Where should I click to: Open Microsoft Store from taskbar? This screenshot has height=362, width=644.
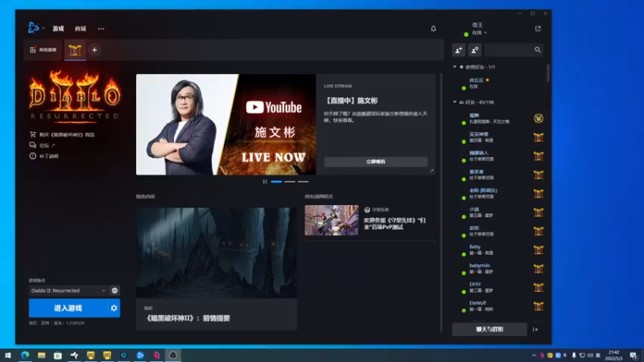(58, 356)
